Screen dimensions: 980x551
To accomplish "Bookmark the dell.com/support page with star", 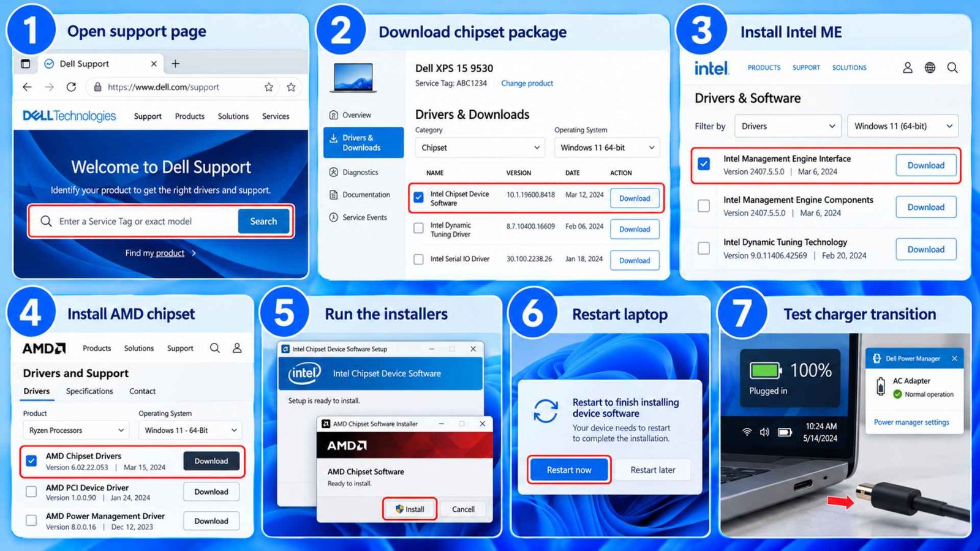I will tap(269, 87).
